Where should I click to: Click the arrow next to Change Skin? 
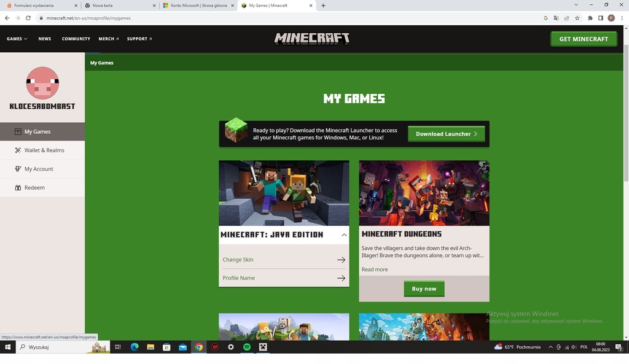tap(341, 260)
